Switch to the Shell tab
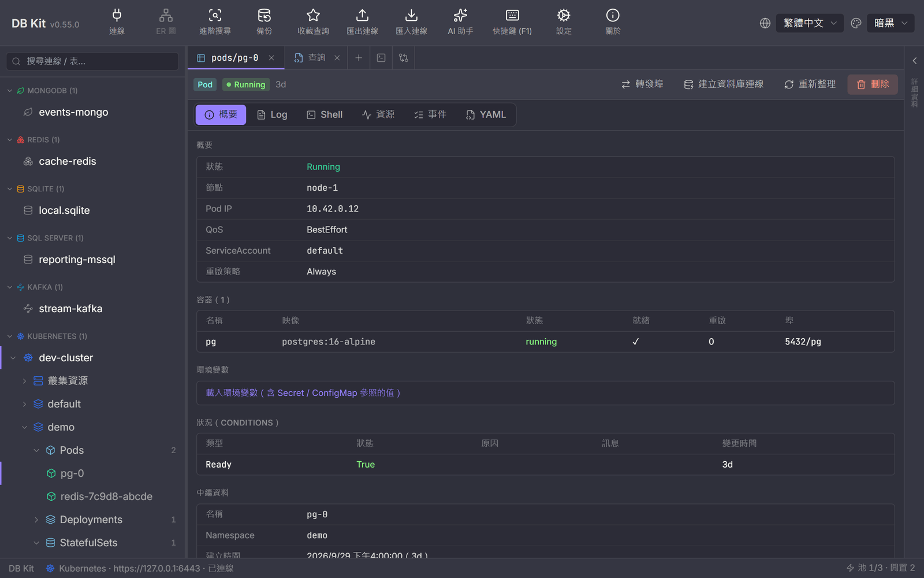 [x=325, y=114]
